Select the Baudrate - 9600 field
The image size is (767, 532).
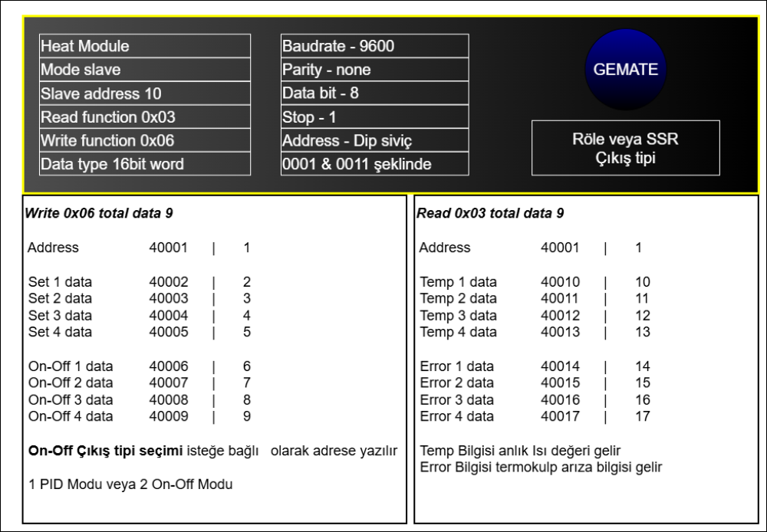(x=374, y=46)
